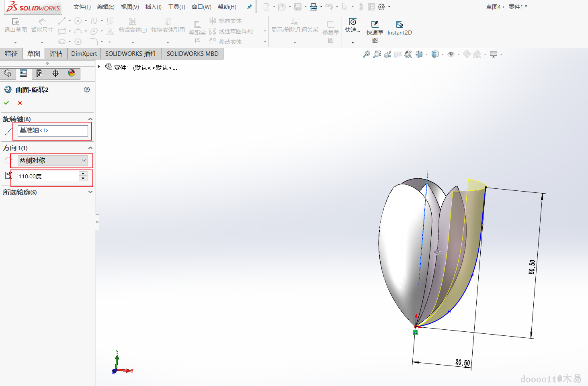Click the print icon in the toolbar
Screen dimensions: 588x386
313,7
